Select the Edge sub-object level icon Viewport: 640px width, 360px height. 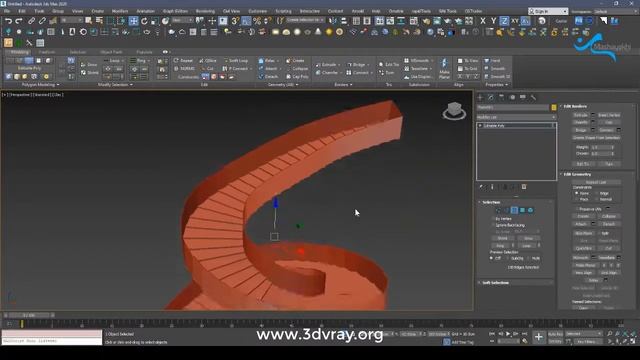click(506, 210)
